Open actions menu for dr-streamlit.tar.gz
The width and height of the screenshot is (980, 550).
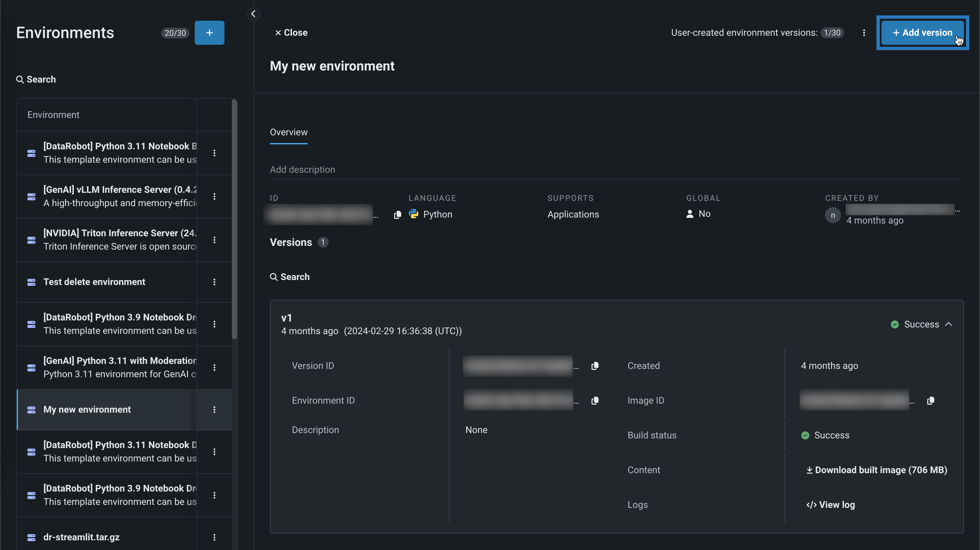[x=214, y=537]
